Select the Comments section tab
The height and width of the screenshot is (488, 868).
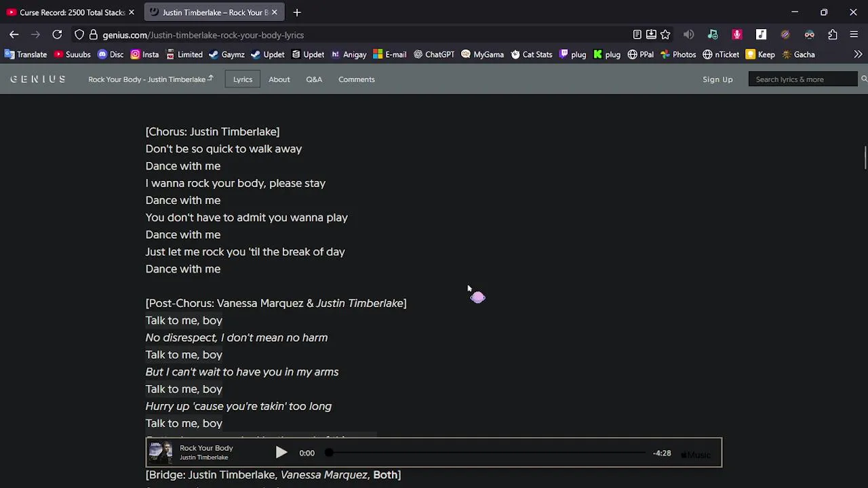[x=357, y=79]
